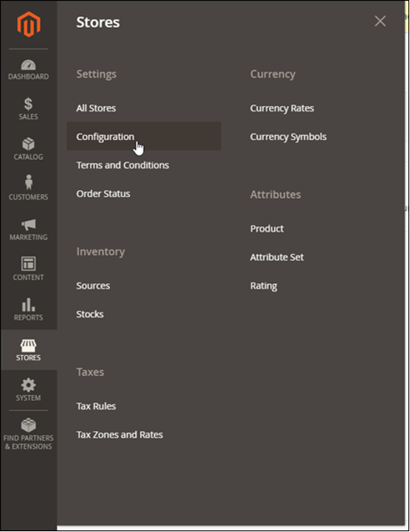Open inventory Sources page
The height and width of the screenshot is (532, 410).
point(93,285)
